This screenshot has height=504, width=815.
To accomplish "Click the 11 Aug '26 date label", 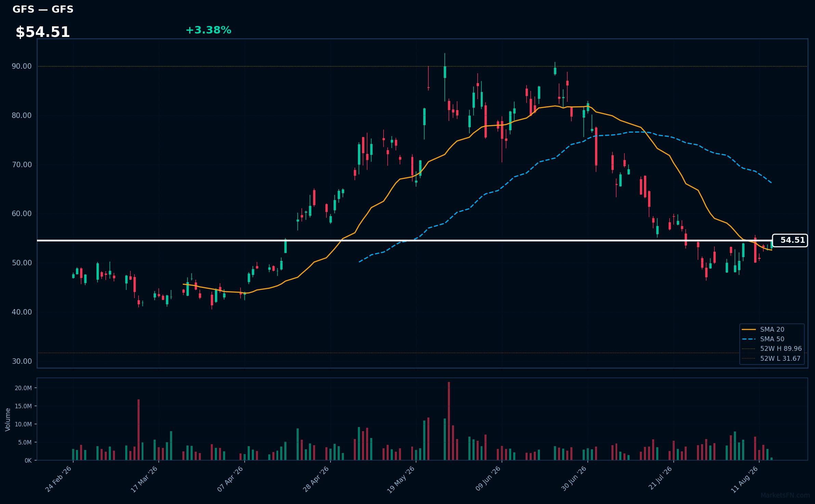I will click(745, 479).
